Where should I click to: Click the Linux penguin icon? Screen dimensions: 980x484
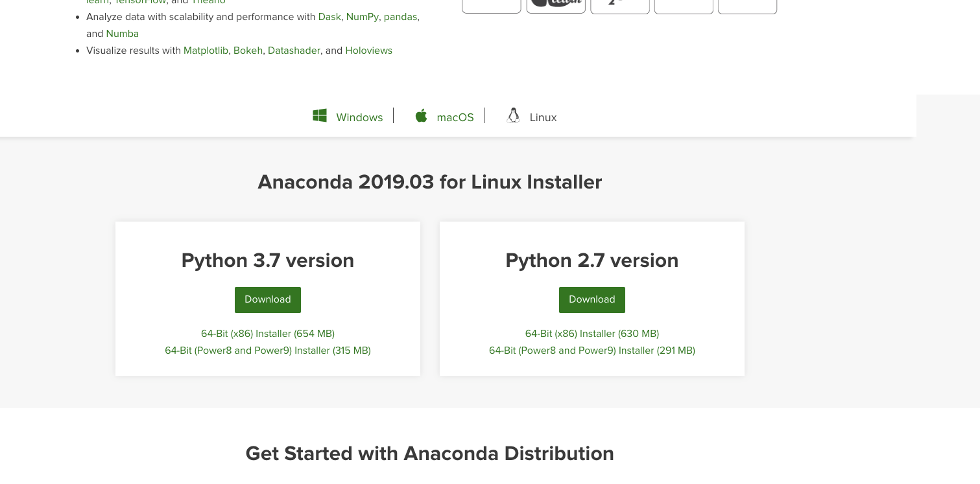(x=513, y=115)
